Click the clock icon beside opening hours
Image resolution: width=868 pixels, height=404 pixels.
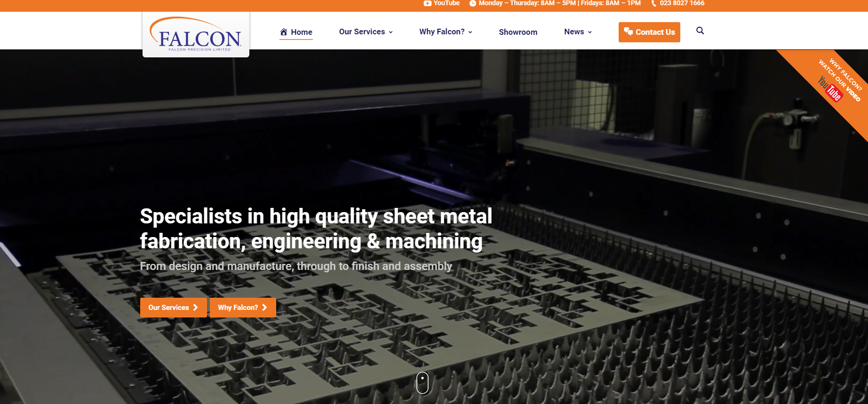pyautogui.click(x=473, y=3)
